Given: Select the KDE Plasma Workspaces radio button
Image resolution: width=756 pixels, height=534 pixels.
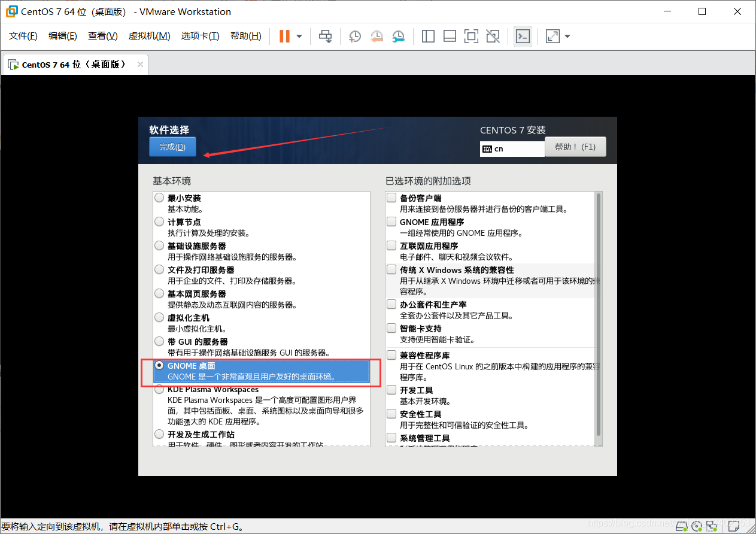Looking at the screenshot, I should [x=159, y=389].
